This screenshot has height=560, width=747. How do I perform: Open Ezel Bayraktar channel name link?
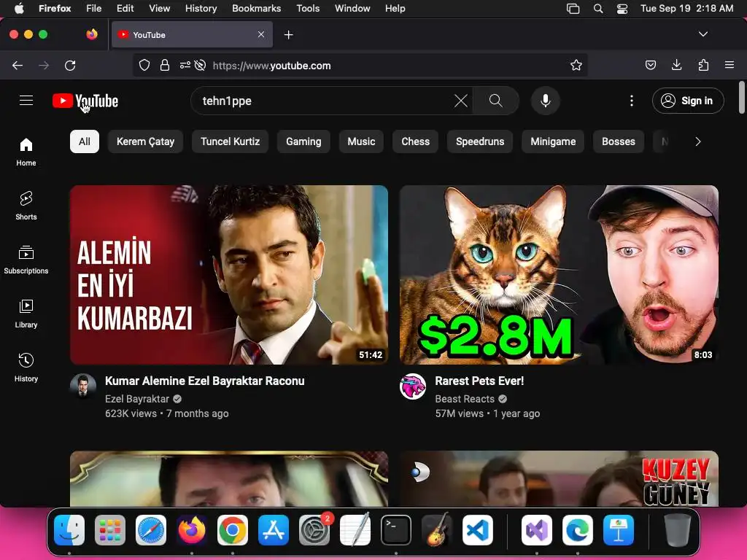(x=137, y=399)
